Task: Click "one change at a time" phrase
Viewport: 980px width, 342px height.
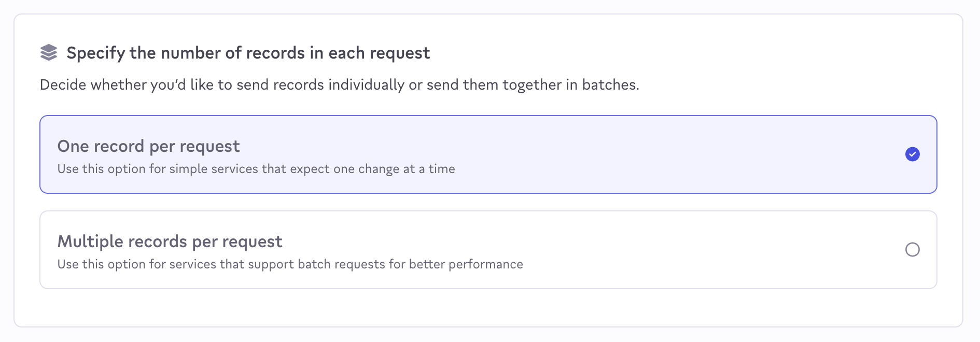Action: point(394,169)
